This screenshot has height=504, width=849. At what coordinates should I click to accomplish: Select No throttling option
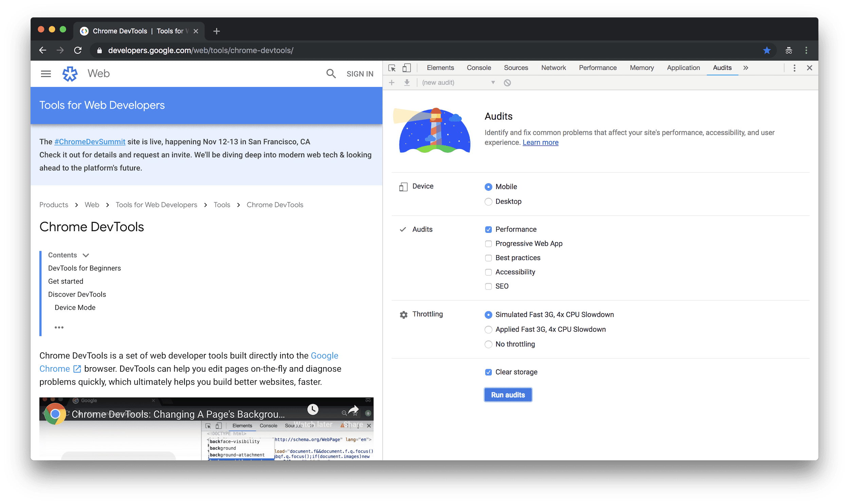tap(488, 344)
